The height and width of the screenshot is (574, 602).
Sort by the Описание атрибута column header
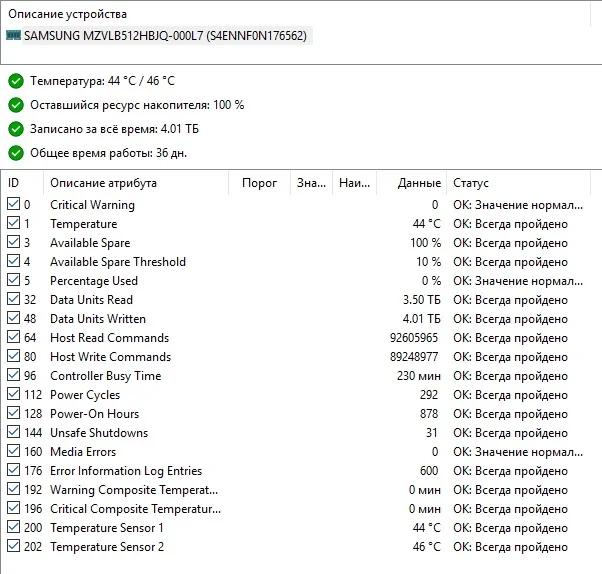pos(136,183)
